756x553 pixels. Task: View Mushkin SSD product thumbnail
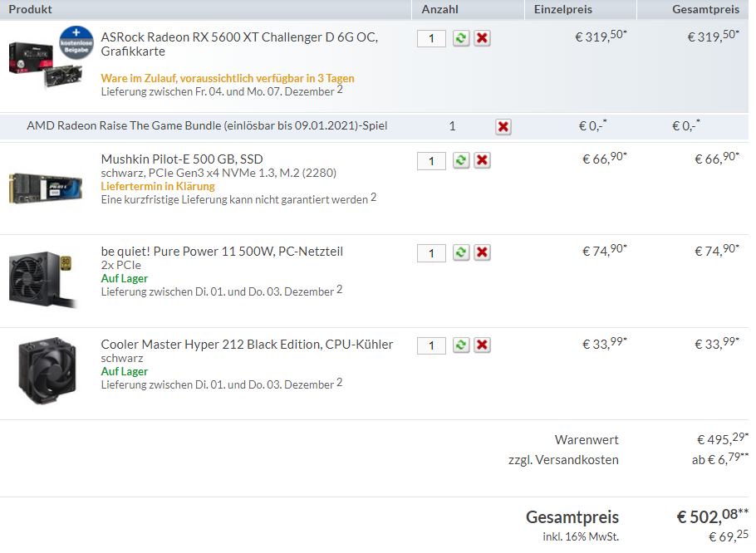pyautogui.click(x=46, y=188)
